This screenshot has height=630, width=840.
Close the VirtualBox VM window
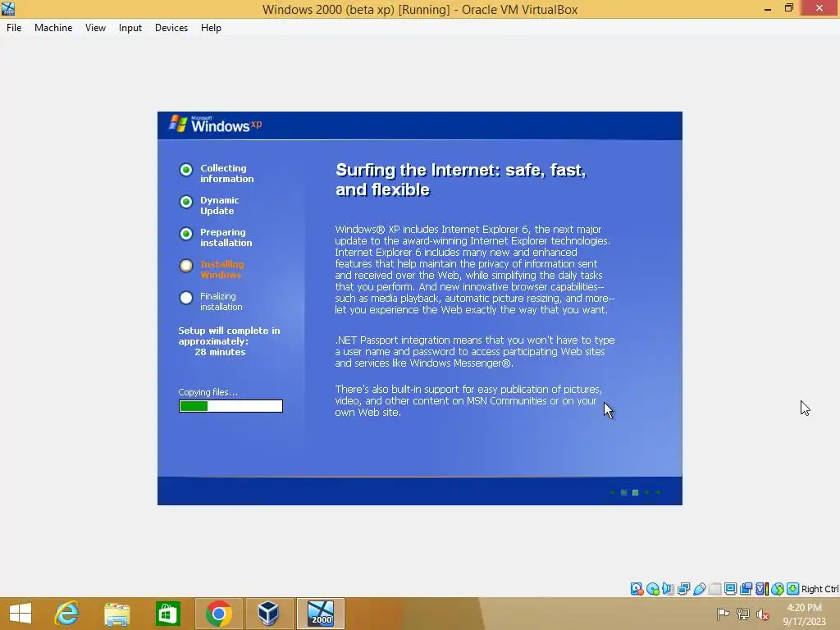click(819, 8)
